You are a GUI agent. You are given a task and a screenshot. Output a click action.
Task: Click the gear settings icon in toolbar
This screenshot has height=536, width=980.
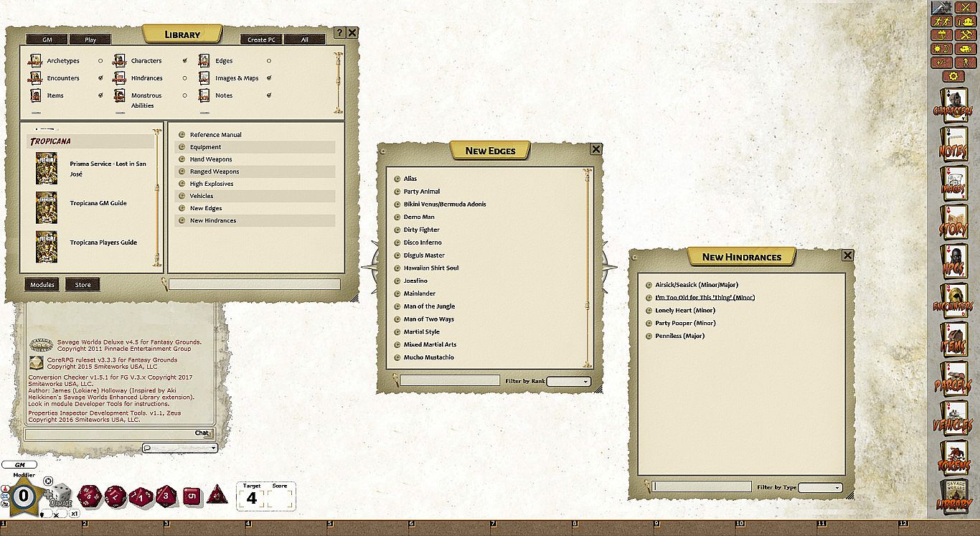(x=953, y=76)
